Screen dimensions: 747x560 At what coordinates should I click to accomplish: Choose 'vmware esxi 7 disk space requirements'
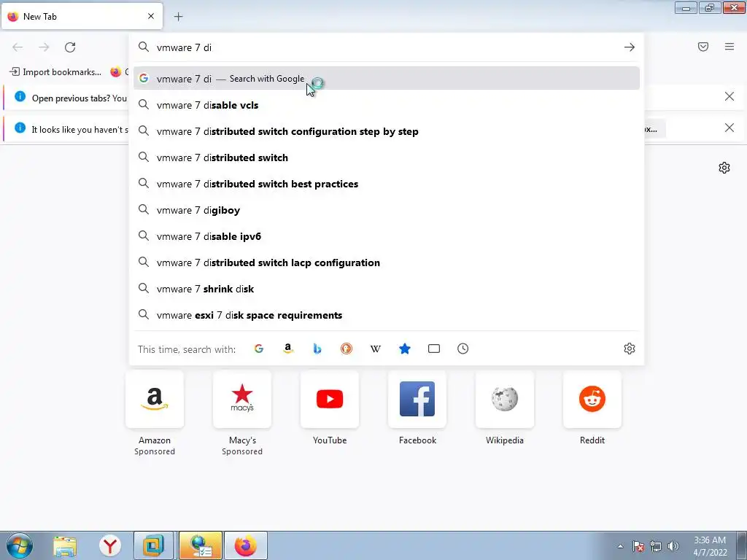[x=387, y=315]
